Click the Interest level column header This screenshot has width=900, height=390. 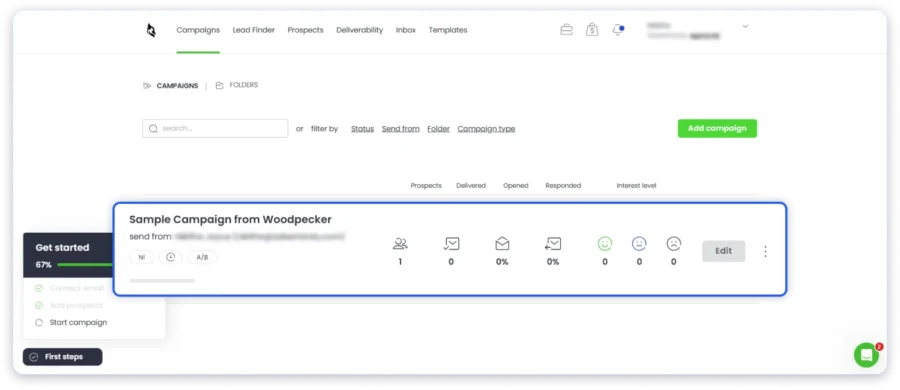[x=636, y=186]
